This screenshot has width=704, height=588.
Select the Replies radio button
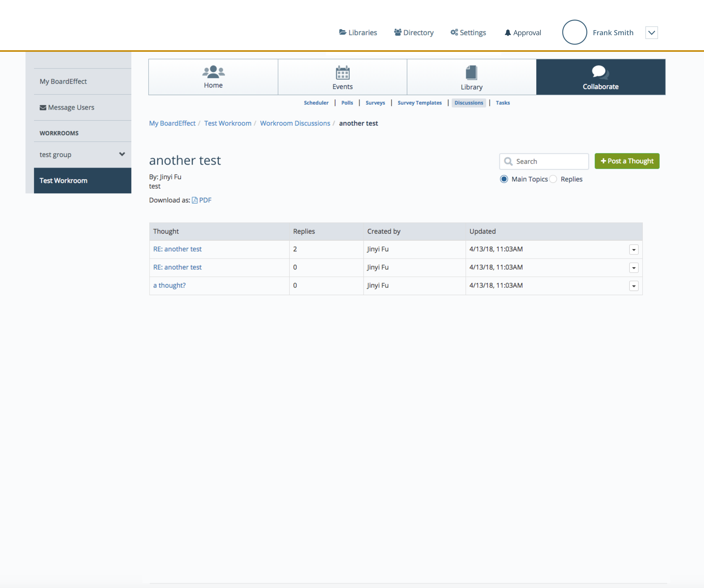tap(553, 179)
